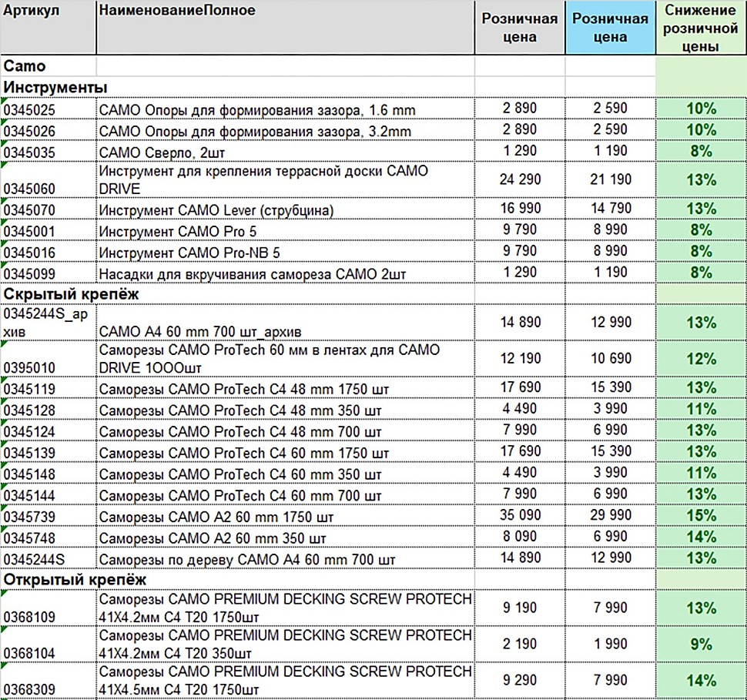Click the 'Инструмент CAMO Lever (струбцина)' cell
Image resolution: width=747 pixels, height=700 pixels.
pos(286,209)
